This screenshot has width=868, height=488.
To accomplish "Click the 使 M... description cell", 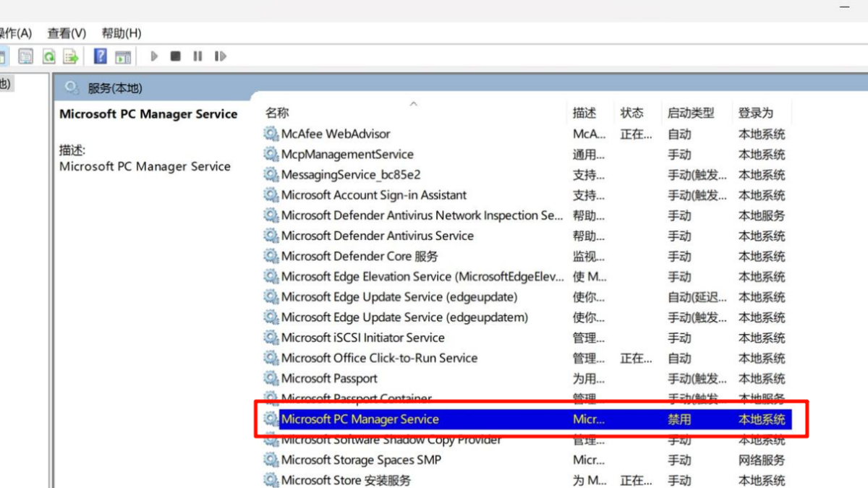I will (590, 276).
